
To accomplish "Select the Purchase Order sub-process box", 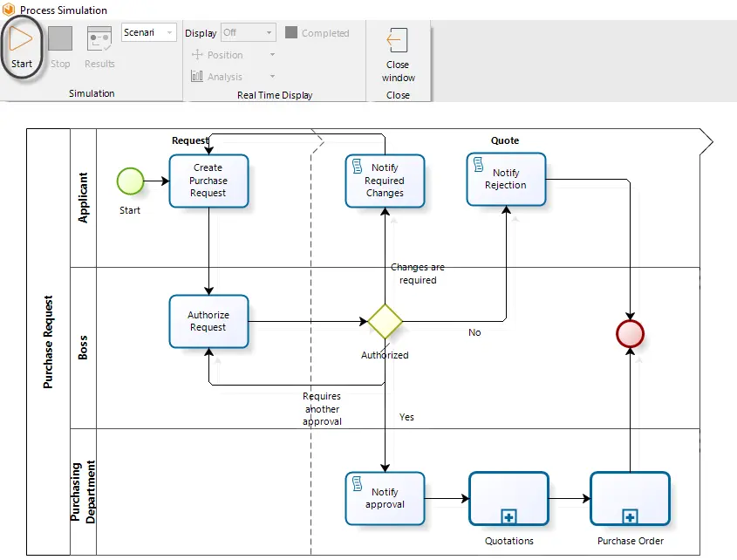I will pyautogui.click(x=630, y=498).
